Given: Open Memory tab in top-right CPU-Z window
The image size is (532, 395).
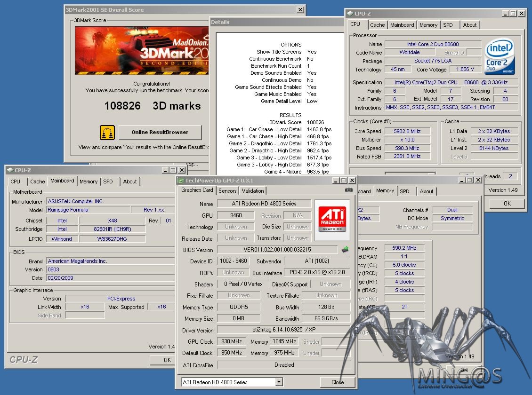Looking at the screenshot, I should (428, 25).
